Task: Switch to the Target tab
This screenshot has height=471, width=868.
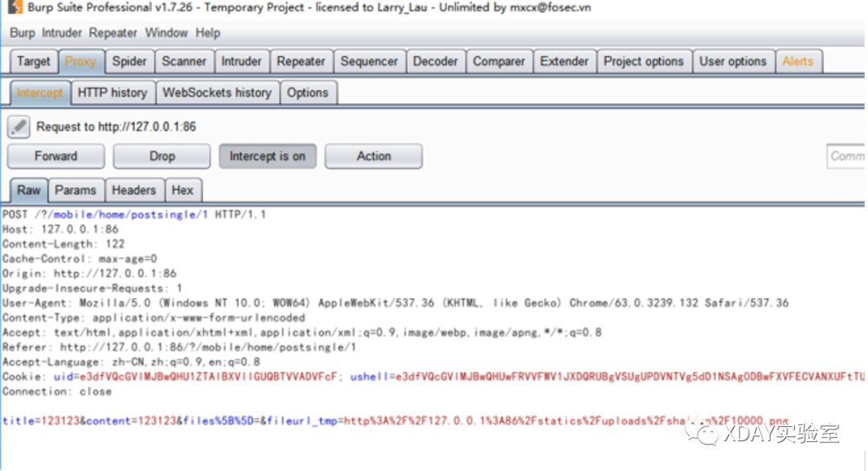Action: pyautogui.click(x=33, y=61)
